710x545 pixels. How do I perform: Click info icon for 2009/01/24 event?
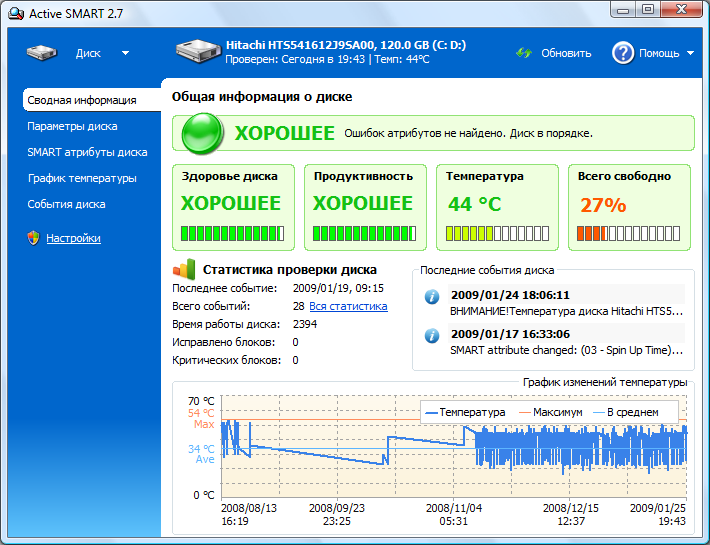(x=432, y=296)
